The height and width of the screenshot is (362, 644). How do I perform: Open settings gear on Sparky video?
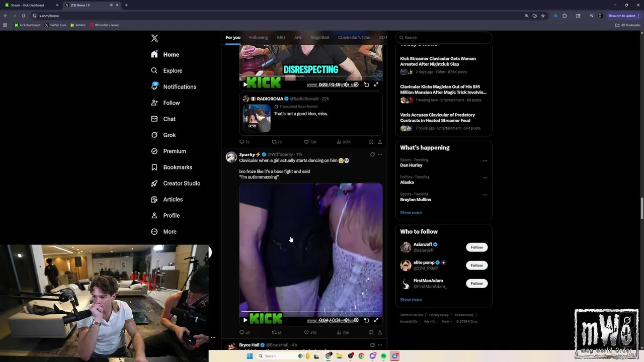click(x=356, y=320)
